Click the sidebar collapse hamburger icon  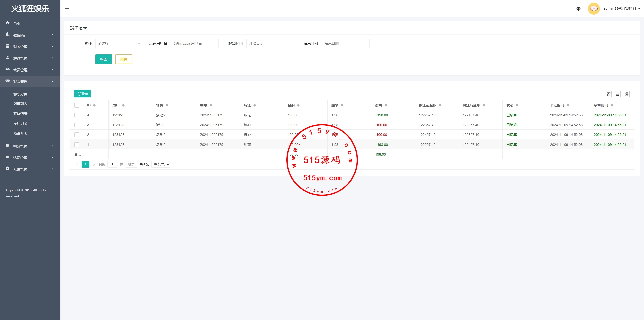[67, 9]
